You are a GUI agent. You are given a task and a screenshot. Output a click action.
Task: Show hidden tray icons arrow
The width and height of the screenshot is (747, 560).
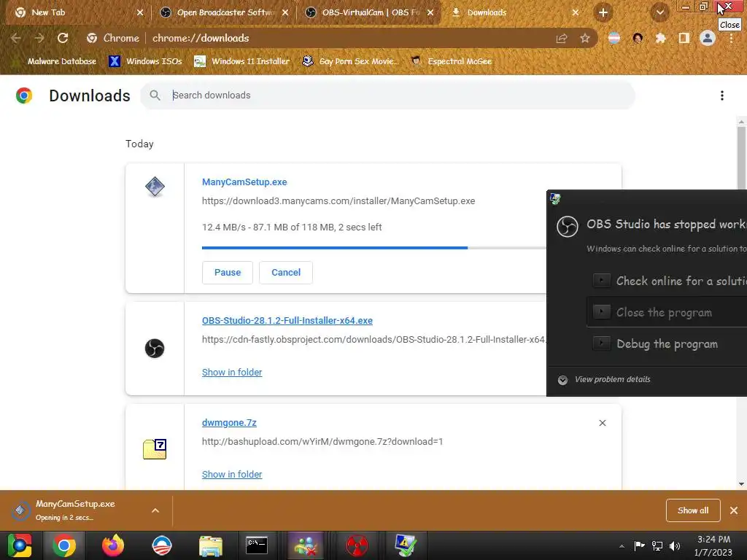point(622,546)
